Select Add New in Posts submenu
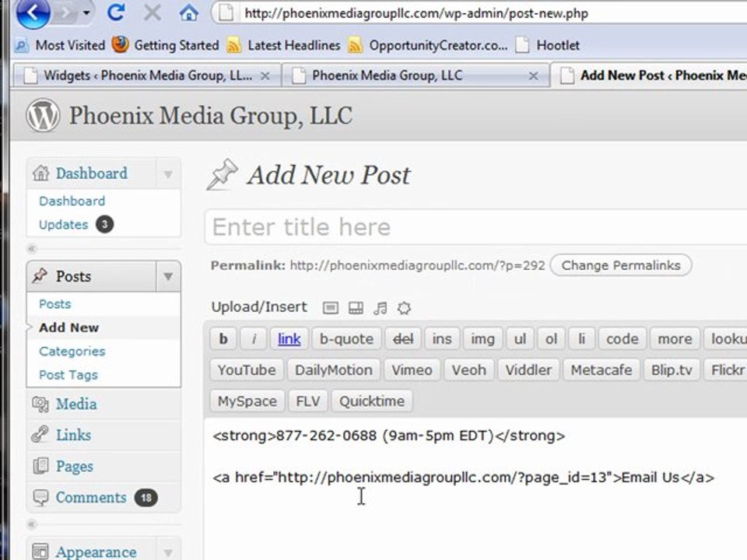 68,327
